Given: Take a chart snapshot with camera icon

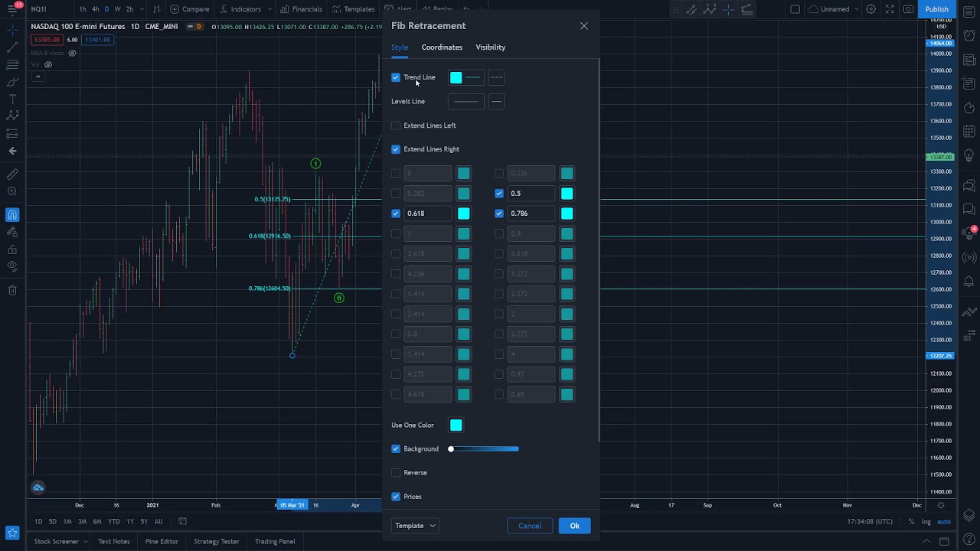Looking at the screenshot, I should pyautogui.click(x=908, y=9).
